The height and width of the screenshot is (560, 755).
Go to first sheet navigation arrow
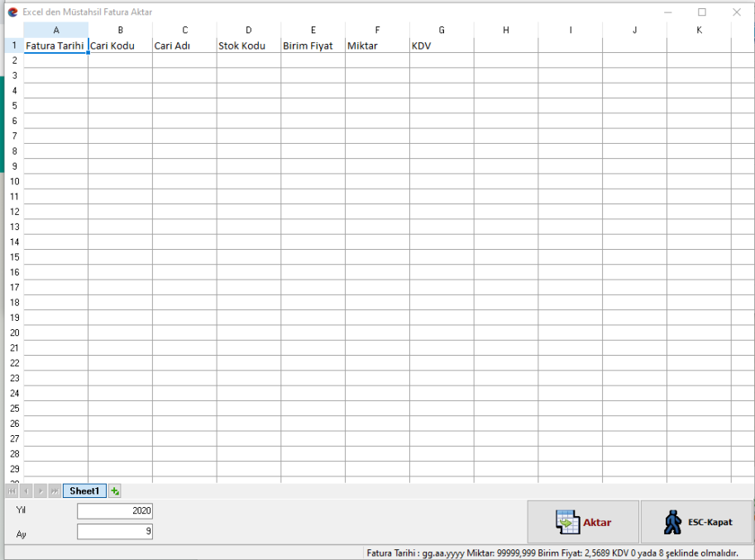click(12, 491)
